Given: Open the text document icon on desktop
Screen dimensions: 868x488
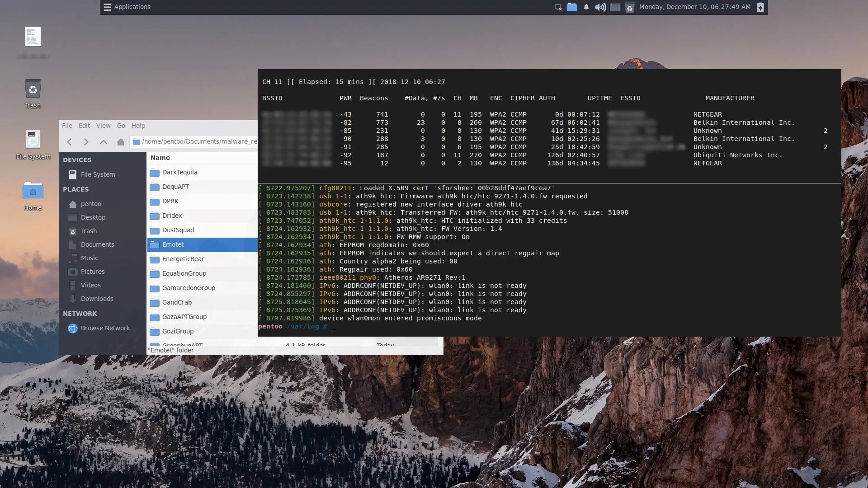Looking at the screenshot, I should point(33,37).
